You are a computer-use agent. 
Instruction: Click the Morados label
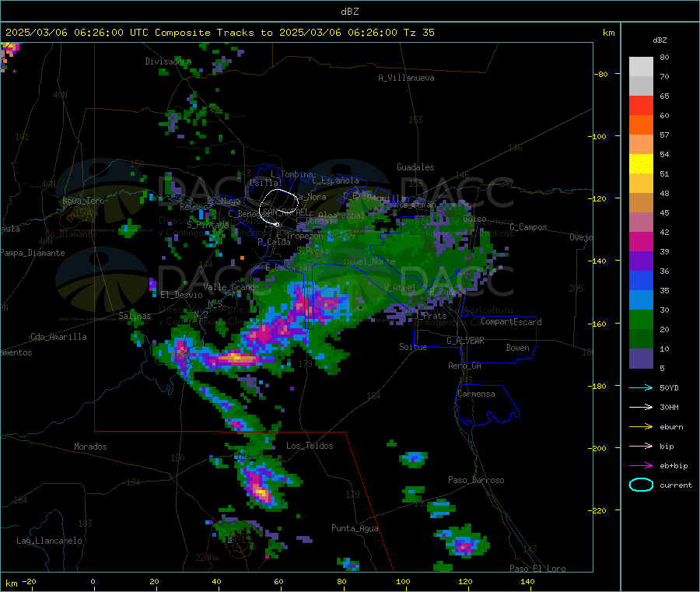pyautogui.click(x=90, y=447)
